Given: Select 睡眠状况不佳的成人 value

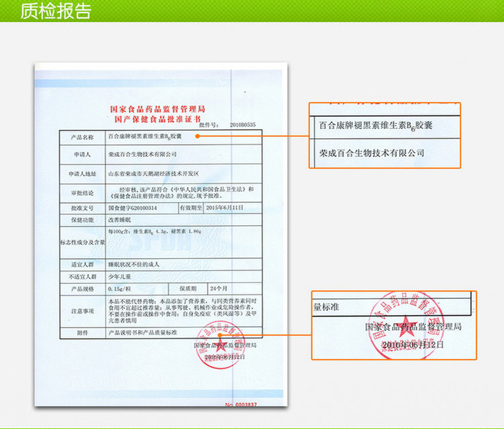Looking at the screenshot, I should (x=134, y=265).
